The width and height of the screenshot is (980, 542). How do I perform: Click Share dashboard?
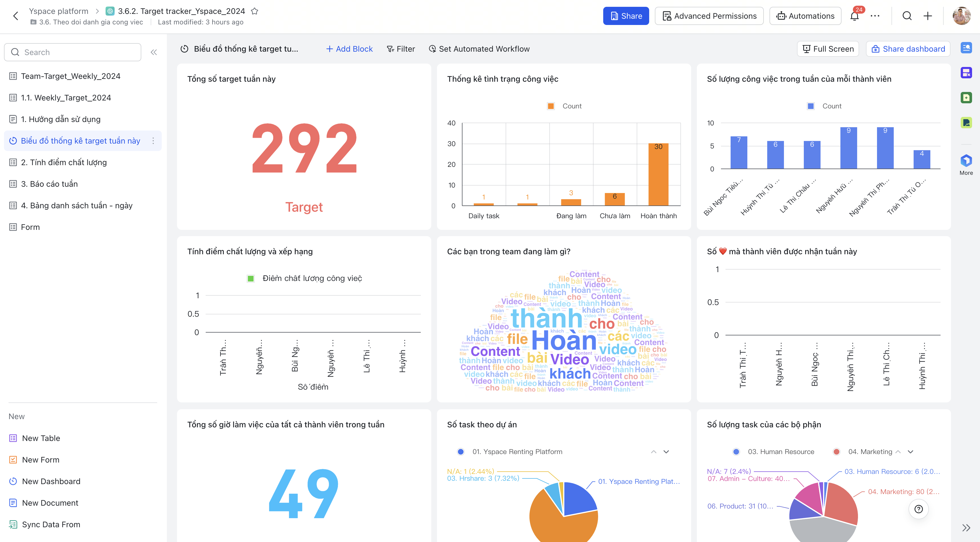(908, 49)
